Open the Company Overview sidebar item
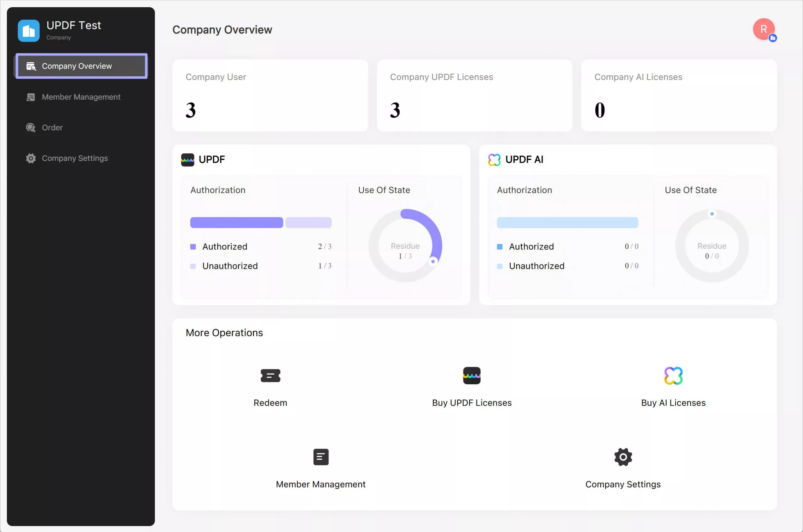 click(x=82, y=66)
